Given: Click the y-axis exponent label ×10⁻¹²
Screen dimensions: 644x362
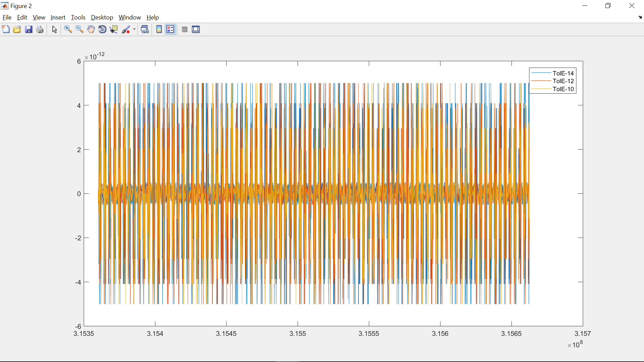Looking at the screenshot, I should tap(95, 56).
